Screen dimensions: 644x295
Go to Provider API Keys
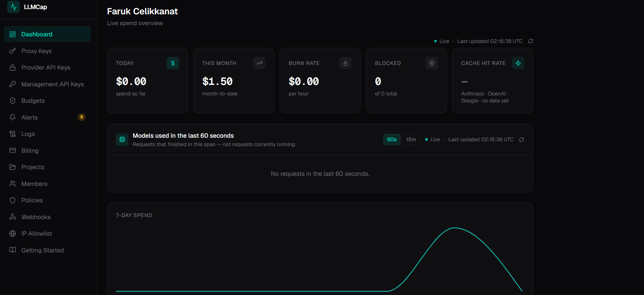click(x=47, y=67)
